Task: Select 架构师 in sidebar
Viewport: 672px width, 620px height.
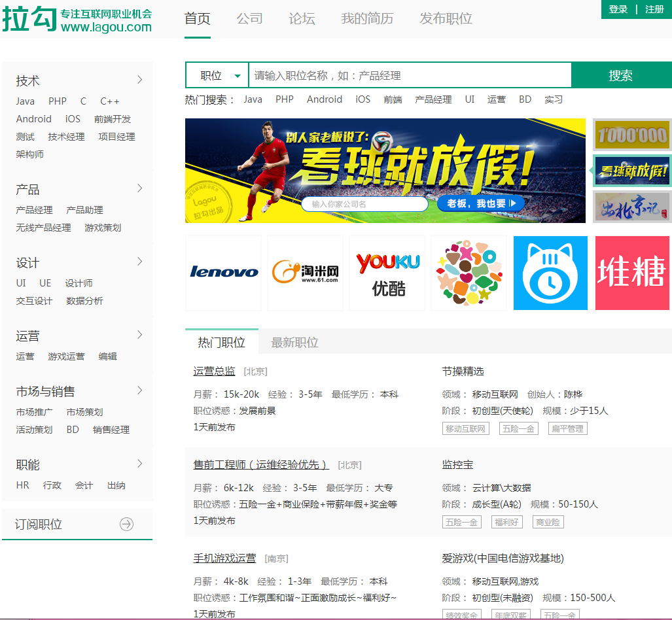Action: [x=29, y=154]
